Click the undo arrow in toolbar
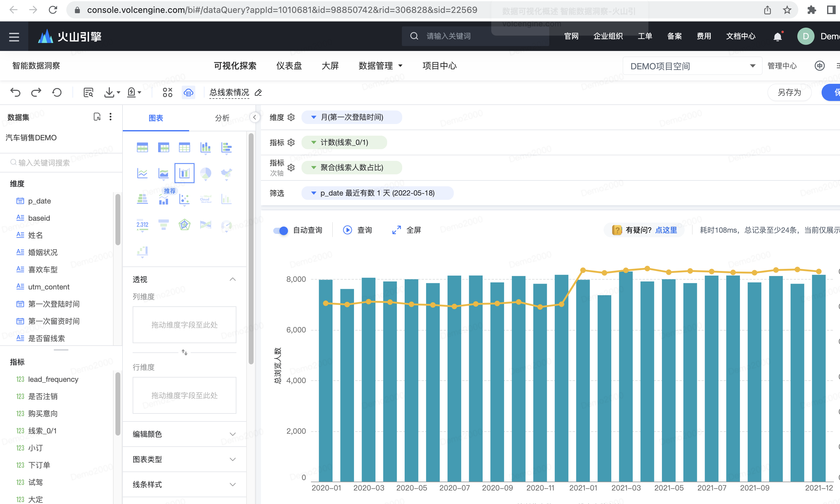 pos(15,92)
